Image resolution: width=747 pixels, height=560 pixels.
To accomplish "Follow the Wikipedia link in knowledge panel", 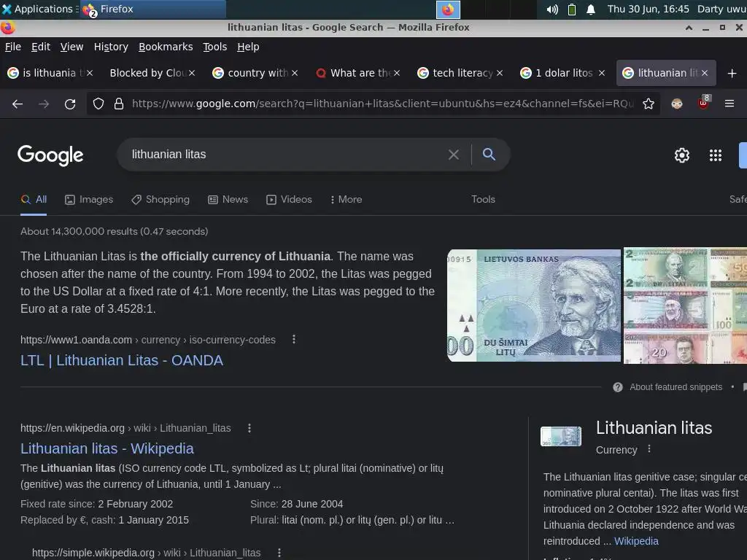I will 636,541.
